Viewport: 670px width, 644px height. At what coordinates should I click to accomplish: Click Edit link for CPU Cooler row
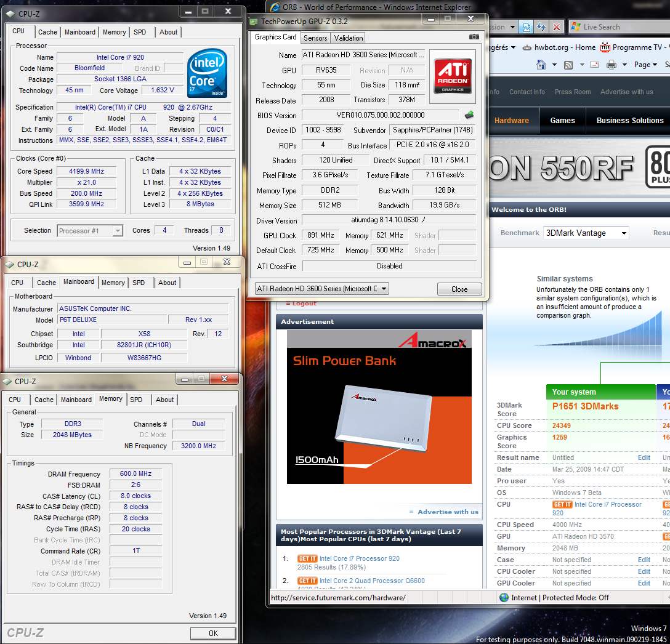644,572
